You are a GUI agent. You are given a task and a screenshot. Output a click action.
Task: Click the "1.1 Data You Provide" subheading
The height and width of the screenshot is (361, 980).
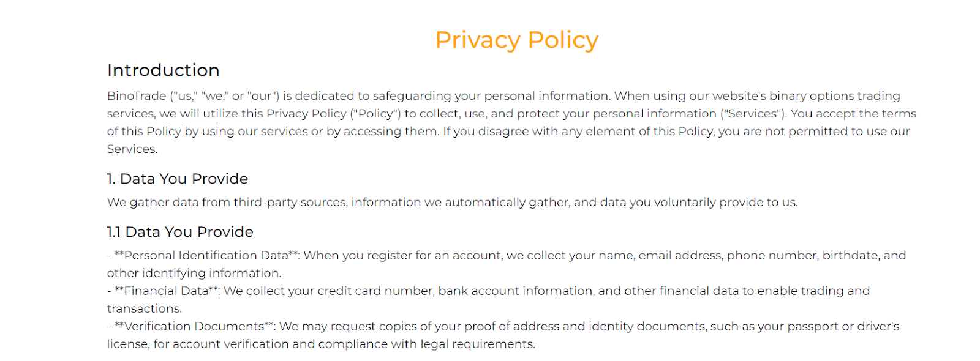pos(180,232)
